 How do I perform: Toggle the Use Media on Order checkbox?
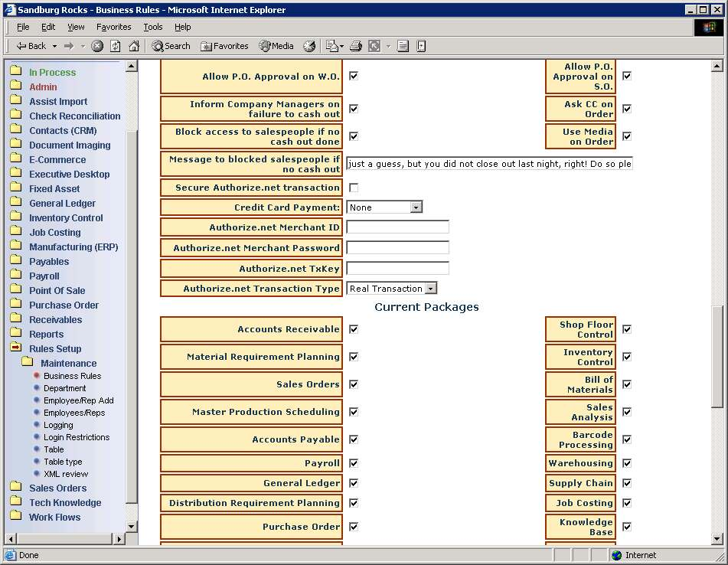(x=627, y=136)
